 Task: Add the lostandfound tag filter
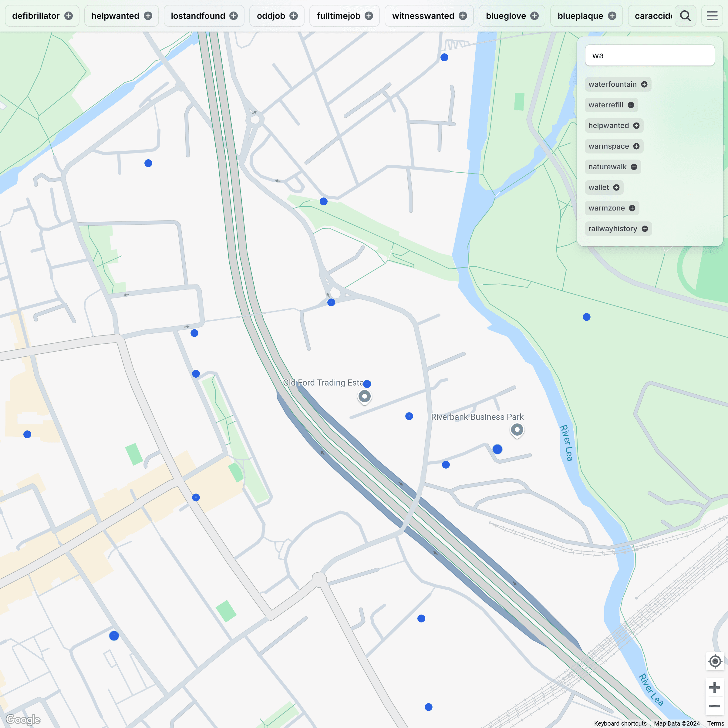point(234,16)
